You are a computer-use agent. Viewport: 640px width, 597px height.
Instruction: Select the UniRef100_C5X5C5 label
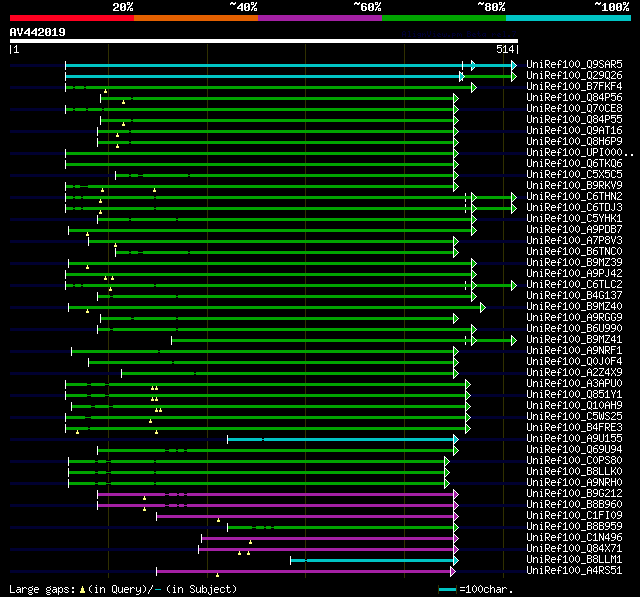pos(574,175)
